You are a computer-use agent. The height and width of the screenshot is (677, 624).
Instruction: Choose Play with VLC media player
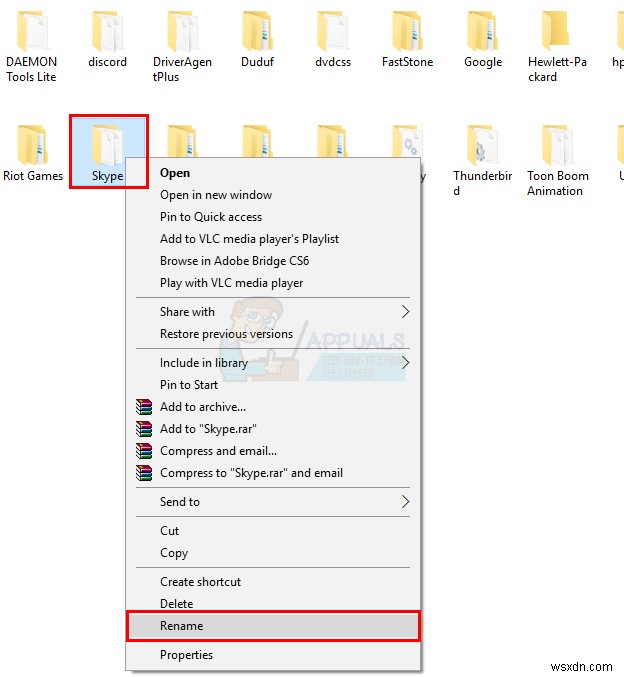(273, 283)
